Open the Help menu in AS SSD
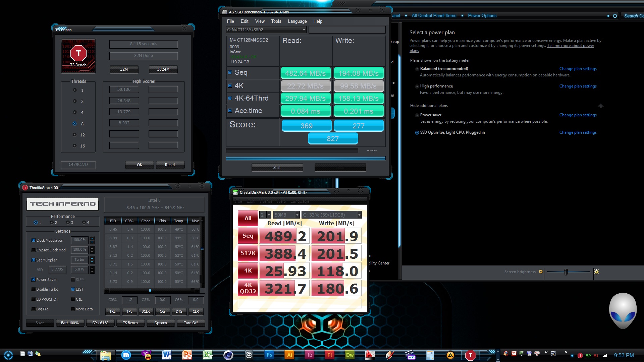This screenshot has height=362, width=644. [x=318, y=21]
